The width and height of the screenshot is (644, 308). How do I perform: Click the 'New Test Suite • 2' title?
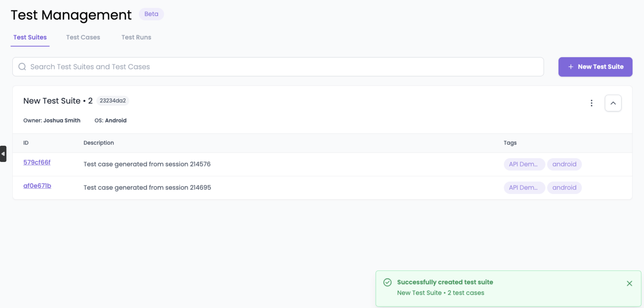(58, 101)
